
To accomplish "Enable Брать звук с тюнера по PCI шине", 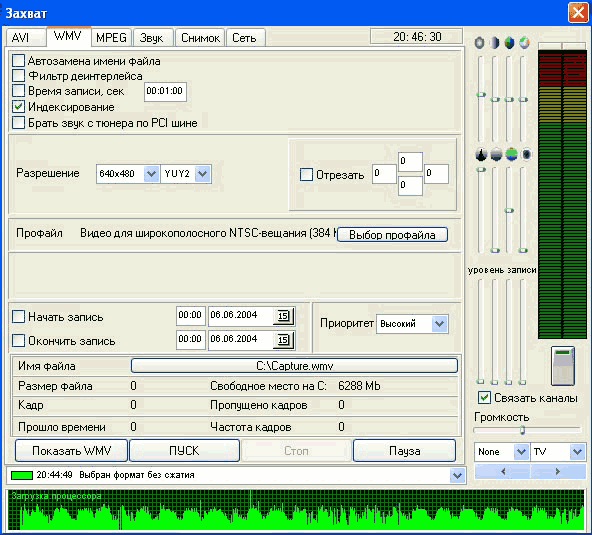I will (x=18, y=123).
